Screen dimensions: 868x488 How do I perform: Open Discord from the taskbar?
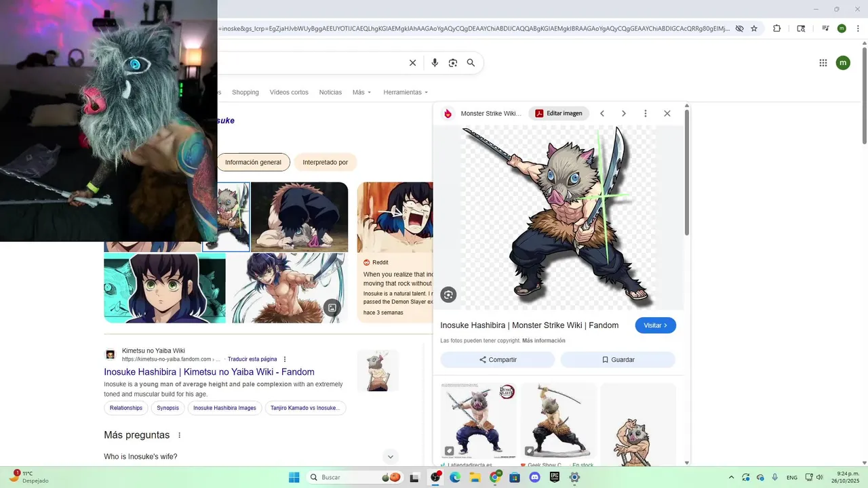tap(534, 477)
